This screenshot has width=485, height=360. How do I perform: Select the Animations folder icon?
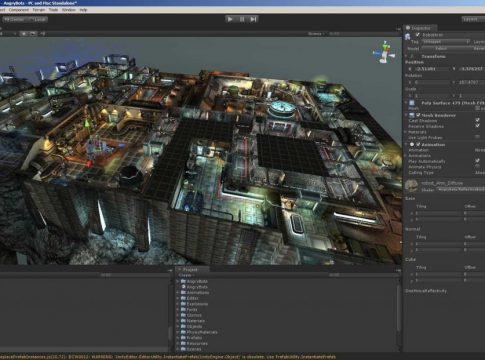pos(183,292)
